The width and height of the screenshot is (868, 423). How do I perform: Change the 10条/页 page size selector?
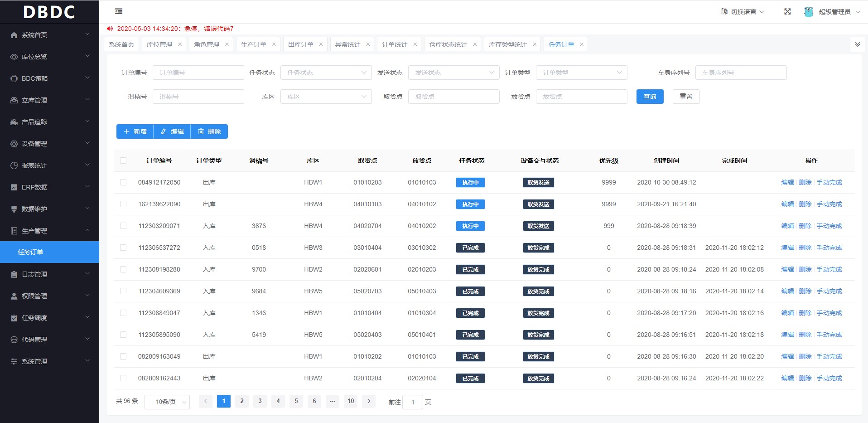(x=167, y=402)
